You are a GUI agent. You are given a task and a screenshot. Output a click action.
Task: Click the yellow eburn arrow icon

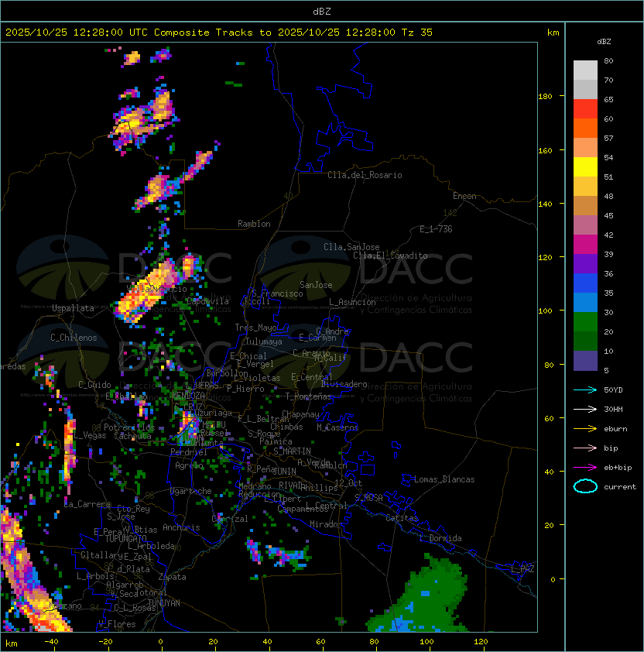[x=585, y=429]
